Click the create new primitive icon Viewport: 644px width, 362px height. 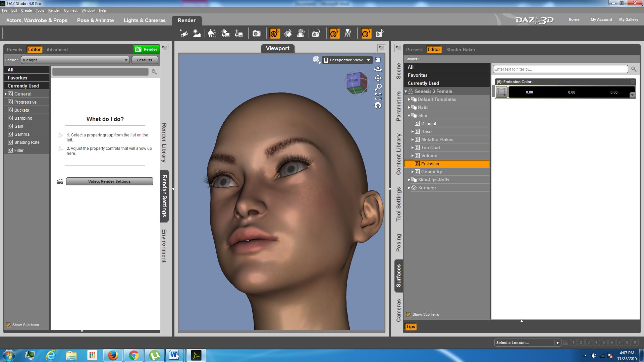point(183,34)
